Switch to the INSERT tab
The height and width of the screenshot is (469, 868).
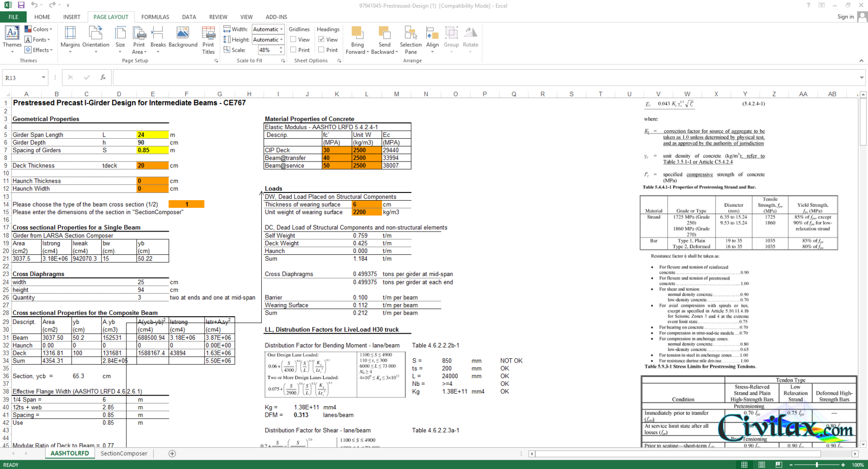(72, 17)
